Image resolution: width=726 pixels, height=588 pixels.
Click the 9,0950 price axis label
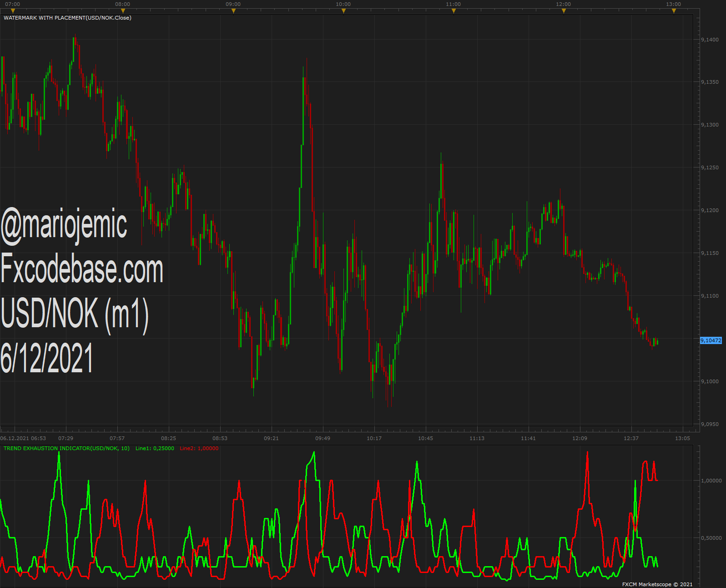(710, 424)
